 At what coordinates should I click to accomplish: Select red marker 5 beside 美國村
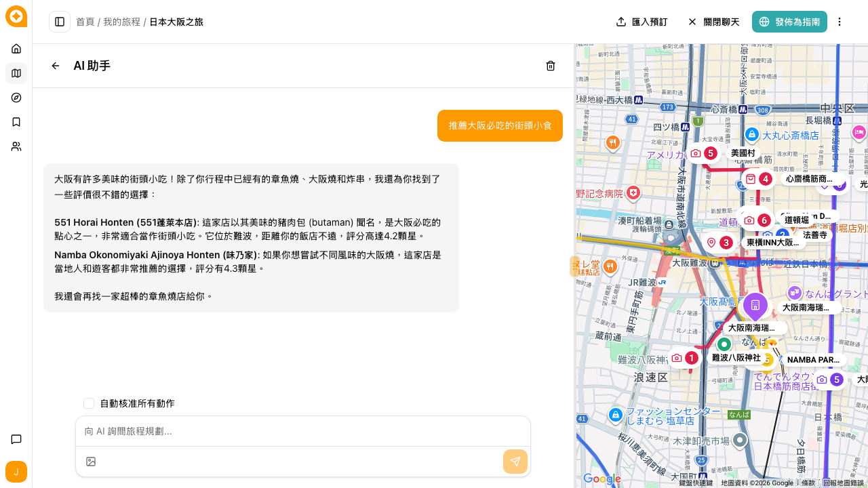[703, 153]
